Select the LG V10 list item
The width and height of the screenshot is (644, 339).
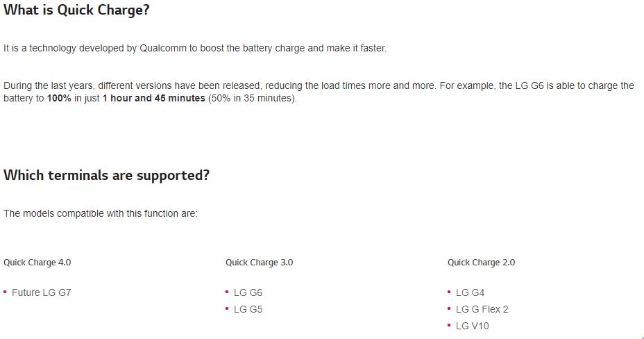472,326
